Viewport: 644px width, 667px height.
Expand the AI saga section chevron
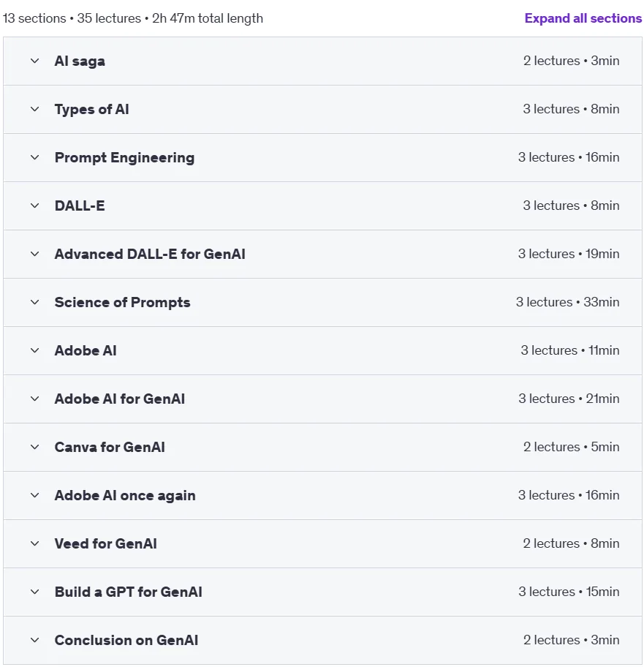[35, 61]
